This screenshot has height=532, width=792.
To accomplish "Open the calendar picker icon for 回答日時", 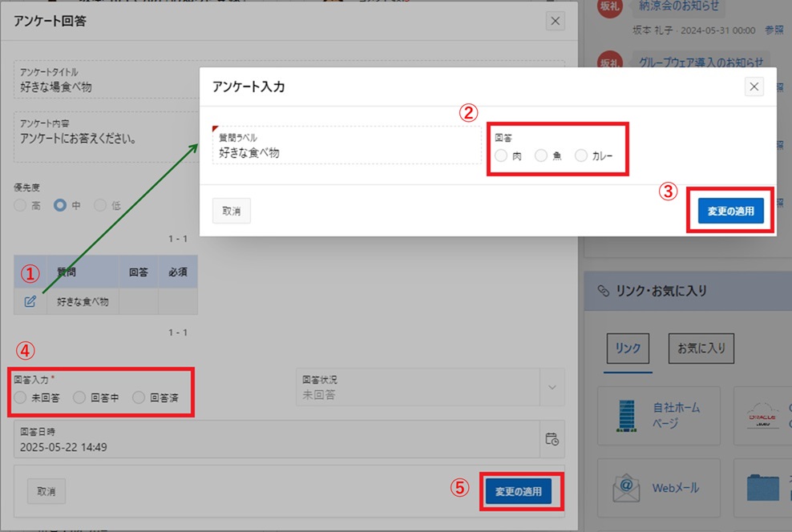I will [552, 439].
